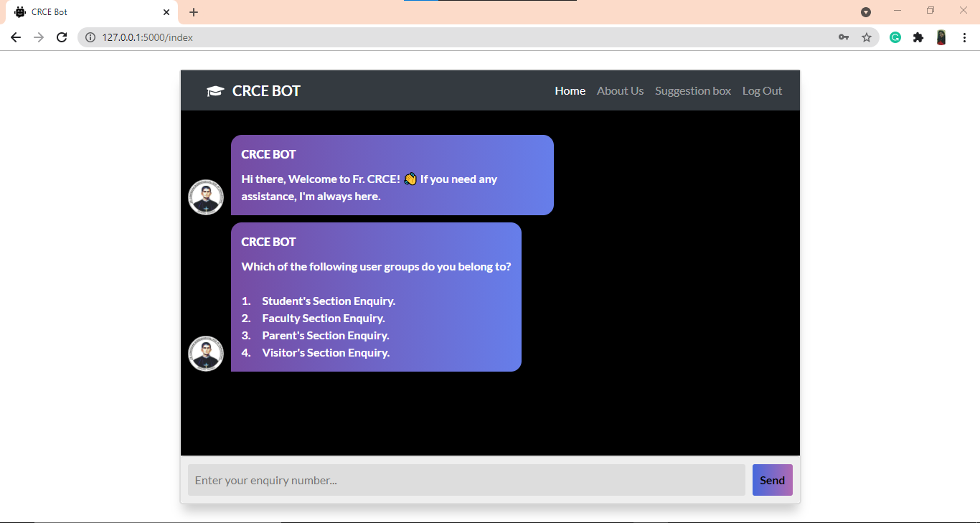Log Out of CRCE Bot

(762, 90)
